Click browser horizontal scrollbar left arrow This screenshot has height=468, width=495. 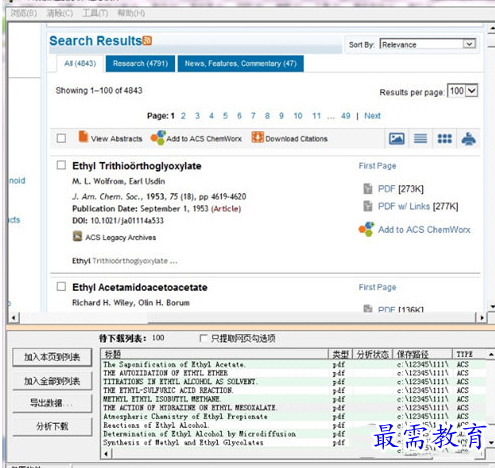tap(13, 318)
